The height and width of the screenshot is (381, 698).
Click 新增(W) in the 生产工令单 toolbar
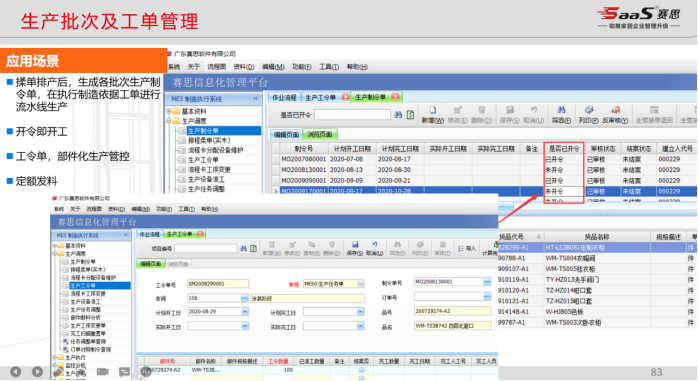pos(272,248)
